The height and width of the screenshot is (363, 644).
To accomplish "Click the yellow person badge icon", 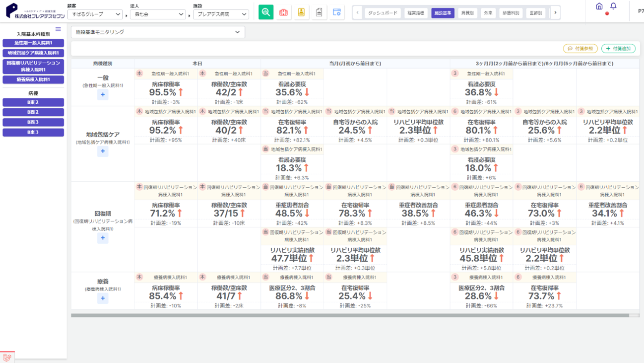I will click(x=301, y=12).
